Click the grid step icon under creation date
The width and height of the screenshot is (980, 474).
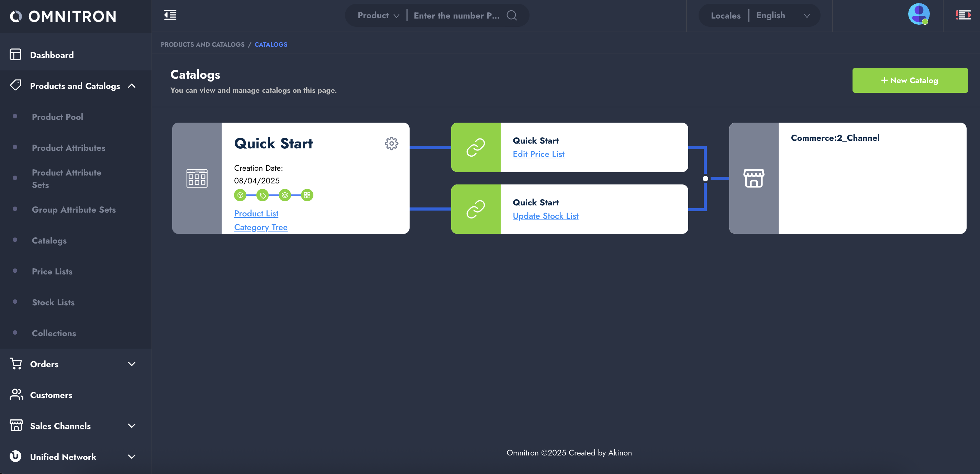[307, 195]
